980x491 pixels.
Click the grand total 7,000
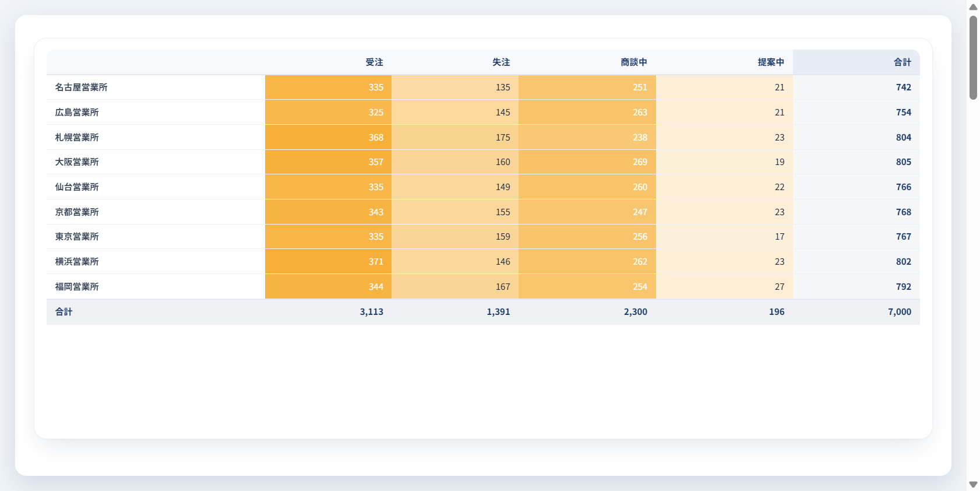coord(856,312)
